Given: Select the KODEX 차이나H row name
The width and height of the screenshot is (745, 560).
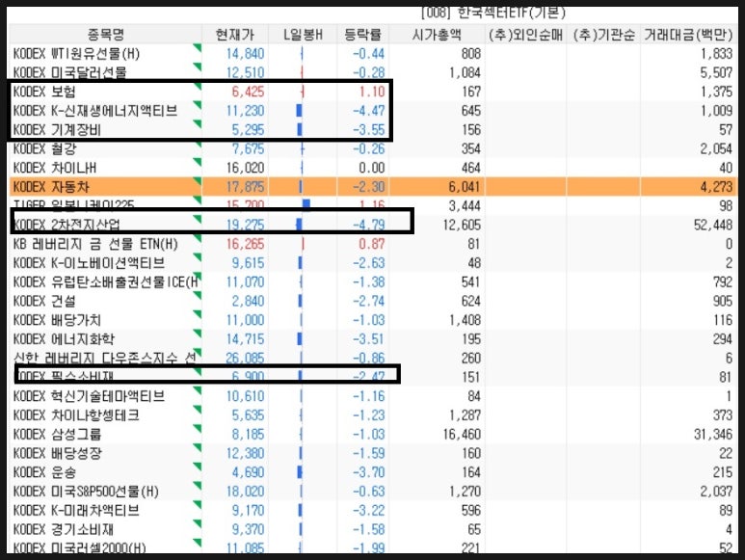Looking at the screenshot, I should click(54, 168).
